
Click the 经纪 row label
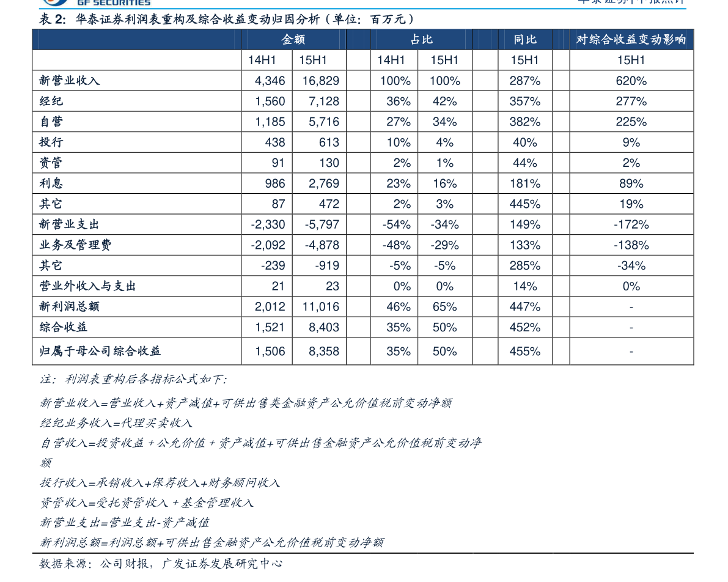(x=51, y=101)
